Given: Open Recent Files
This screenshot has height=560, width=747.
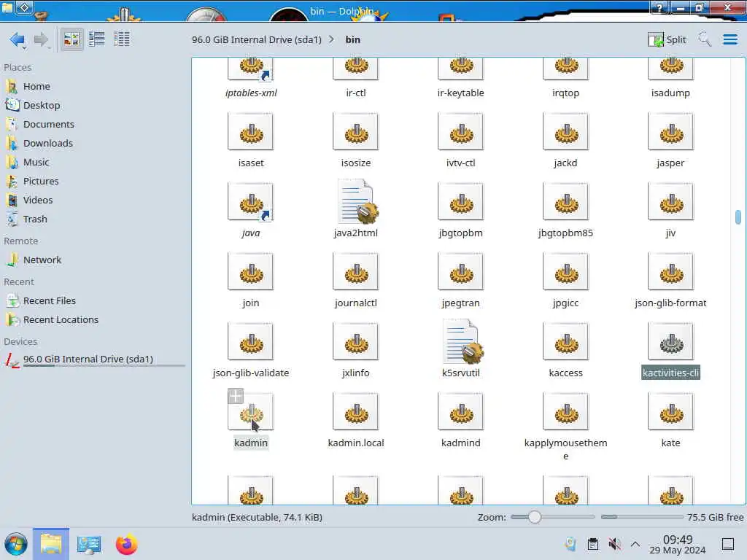Looking at the screenshot, I should (49, 301).
